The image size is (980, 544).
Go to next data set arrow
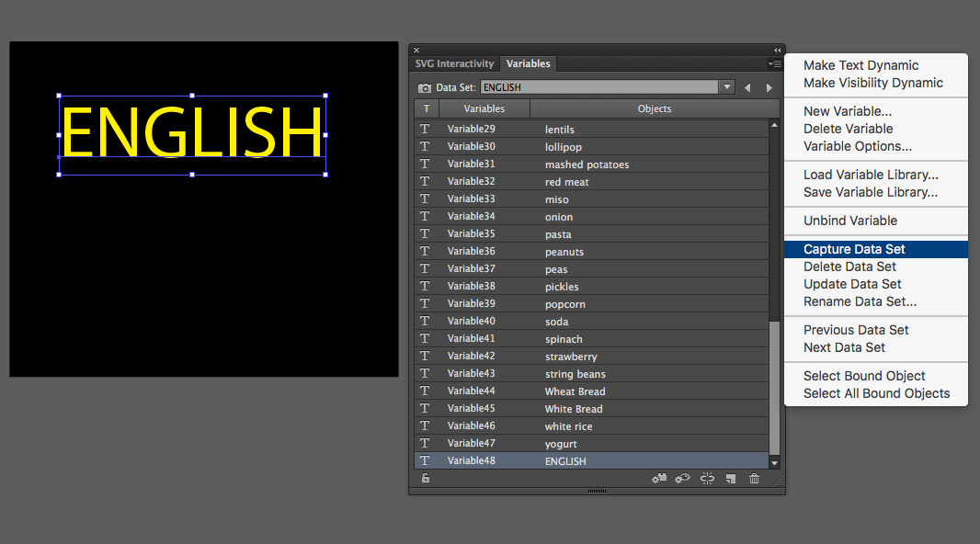pos(769,88)
